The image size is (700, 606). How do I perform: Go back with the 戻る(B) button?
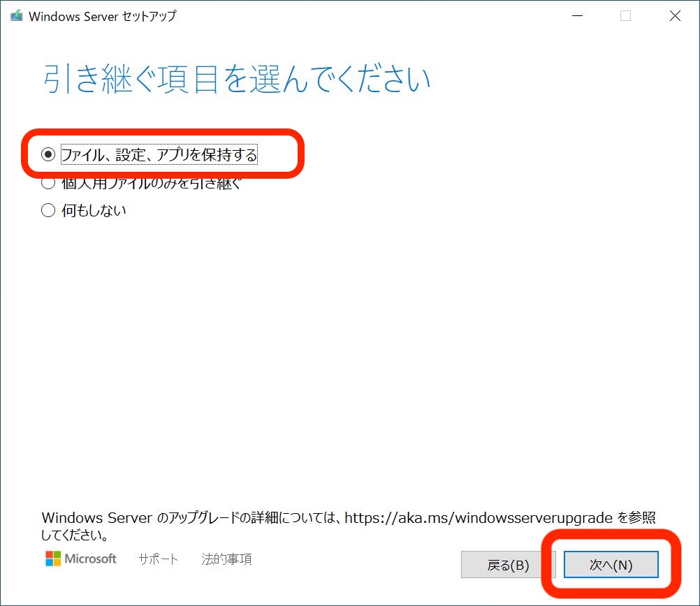pyautogui.click(x=508, y=565)
